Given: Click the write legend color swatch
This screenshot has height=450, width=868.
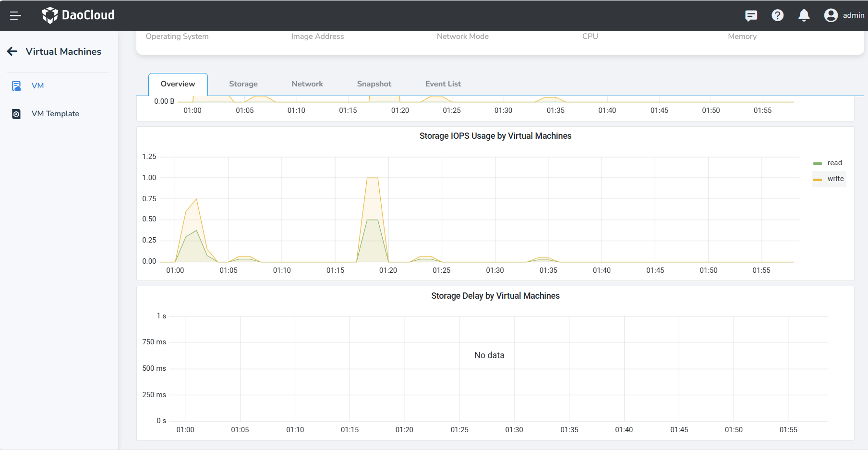Looking at the screenshot, I should (817, 180).
